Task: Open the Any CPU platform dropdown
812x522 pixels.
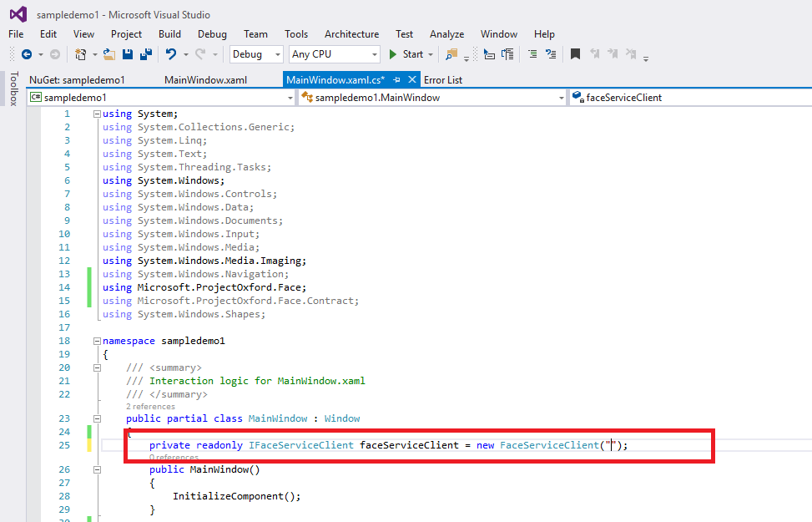Action: tap(334, 54)
